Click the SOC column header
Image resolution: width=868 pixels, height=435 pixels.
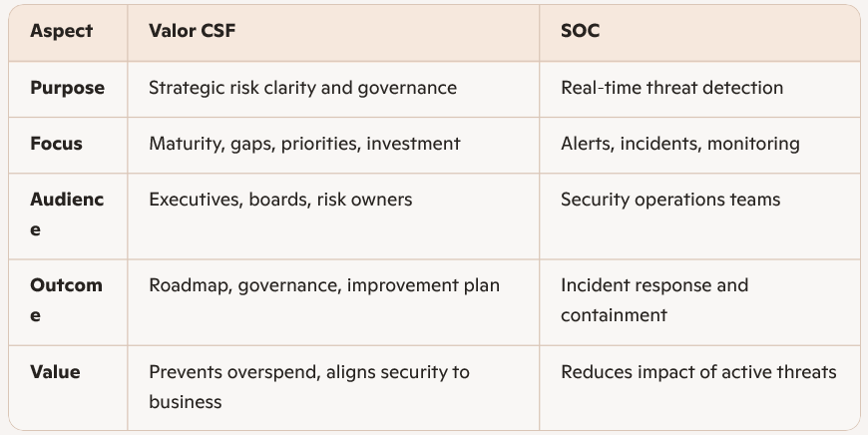[x=581, y=31]
